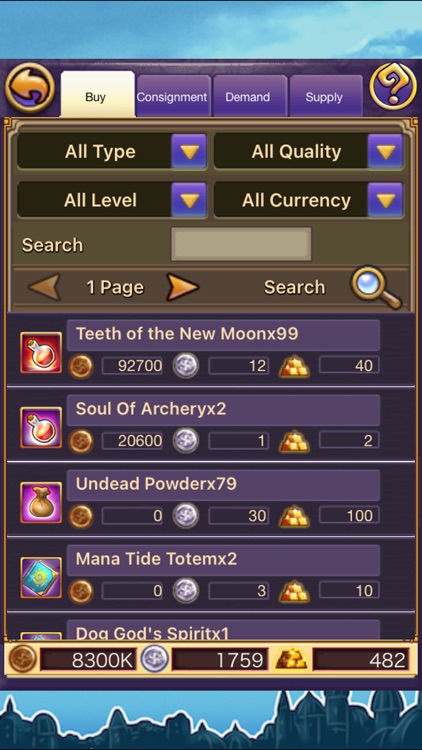Select the Soul Of Archery potion icon
This screenshot has height=750, width=422.
pos(41,428)
